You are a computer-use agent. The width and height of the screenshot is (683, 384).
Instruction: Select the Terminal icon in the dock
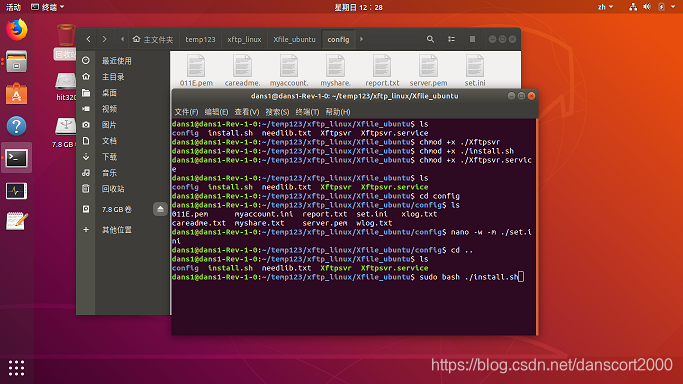click(x=17, y=158)
